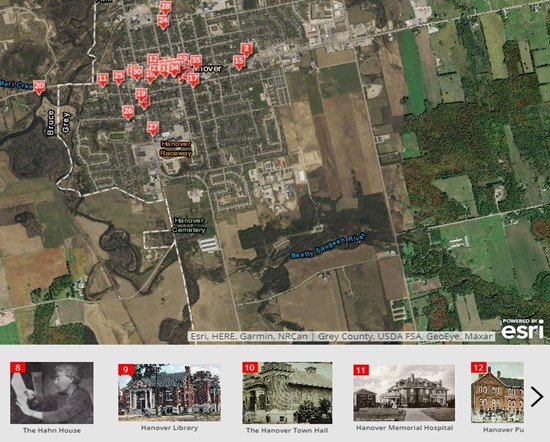The image size is (550, 442).
Task: Open the Hanover Library thumbnail
Action: 169,393
